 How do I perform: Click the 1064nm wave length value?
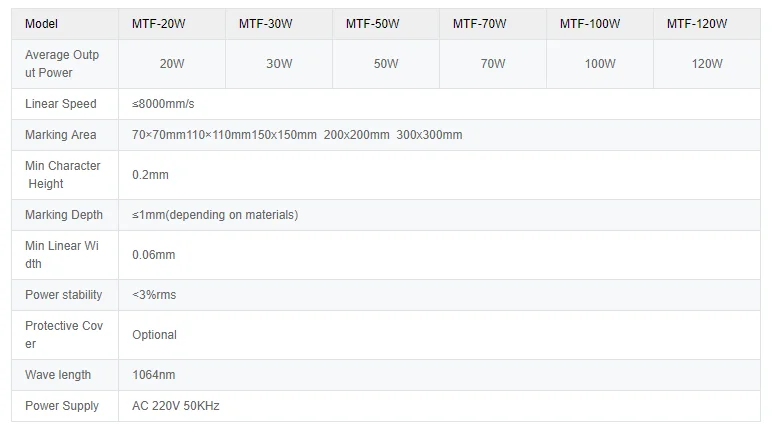coord(153,375)
